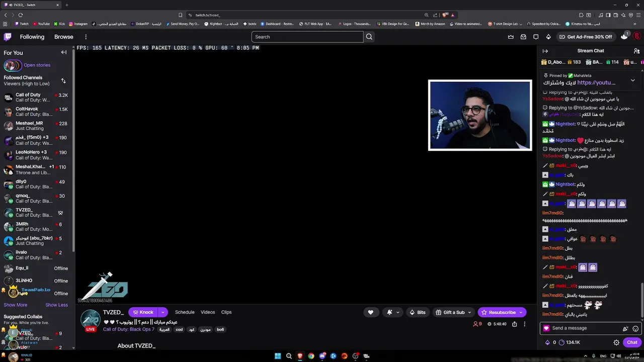Send message with the Chat button

click(632, 342)
